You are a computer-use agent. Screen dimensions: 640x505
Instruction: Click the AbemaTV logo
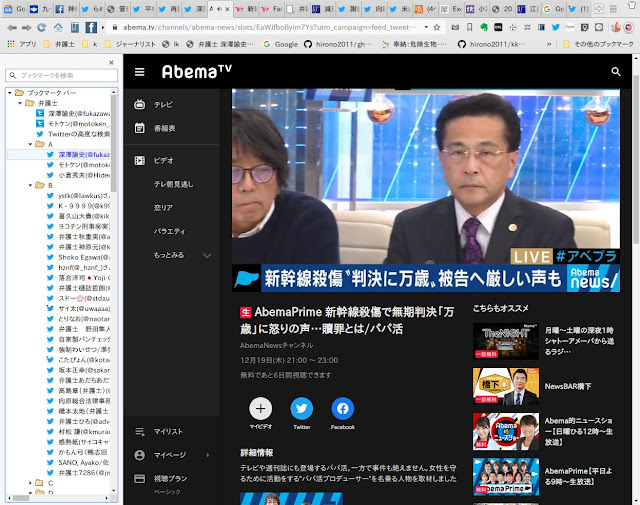(197, 72)
